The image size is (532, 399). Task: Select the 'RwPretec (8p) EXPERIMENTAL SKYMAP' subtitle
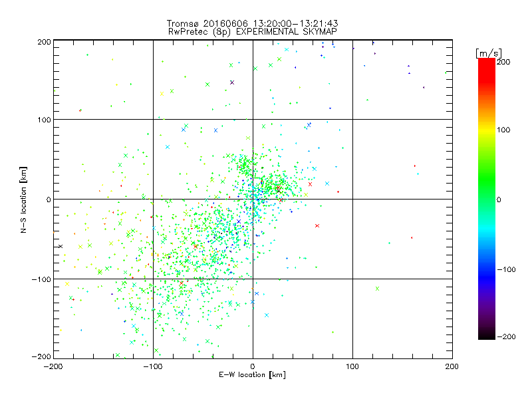coord(253,32)
